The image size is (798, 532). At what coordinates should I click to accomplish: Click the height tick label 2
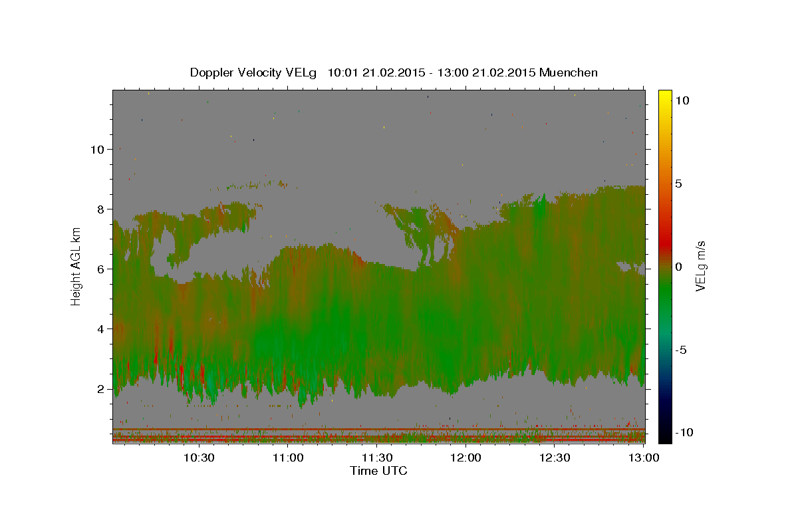click(x=101, y=389)
